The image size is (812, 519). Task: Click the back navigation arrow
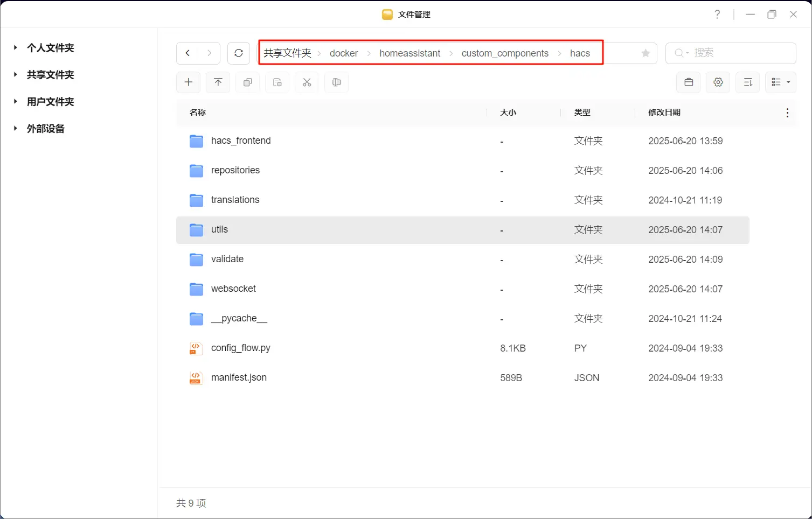coord(188,53)
